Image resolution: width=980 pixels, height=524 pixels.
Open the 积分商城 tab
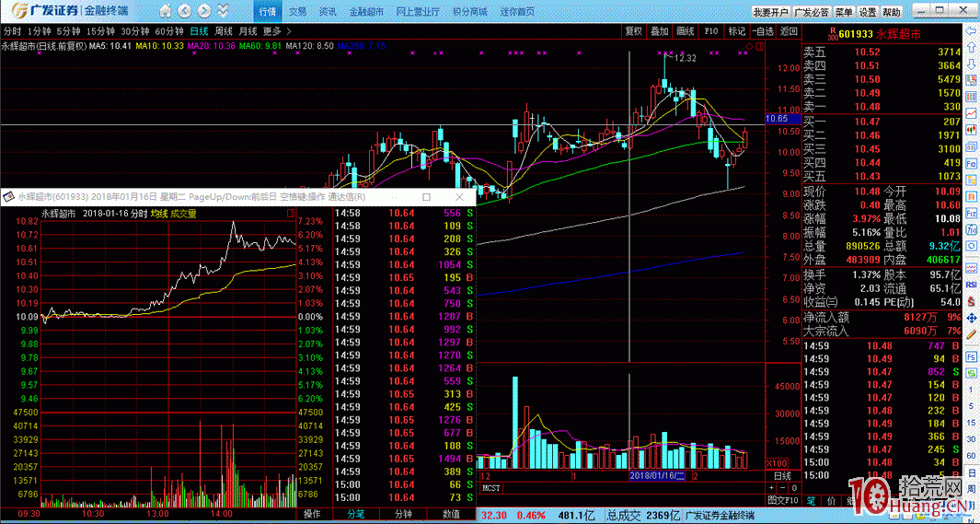[469, 11]
